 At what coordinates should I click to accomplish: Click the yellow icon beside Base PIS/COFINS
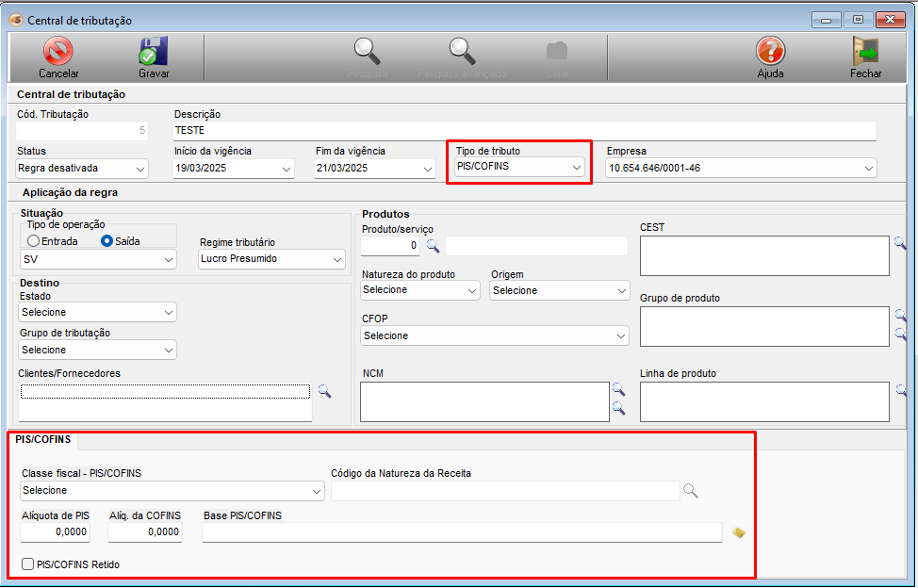click(x=739, y=533)
